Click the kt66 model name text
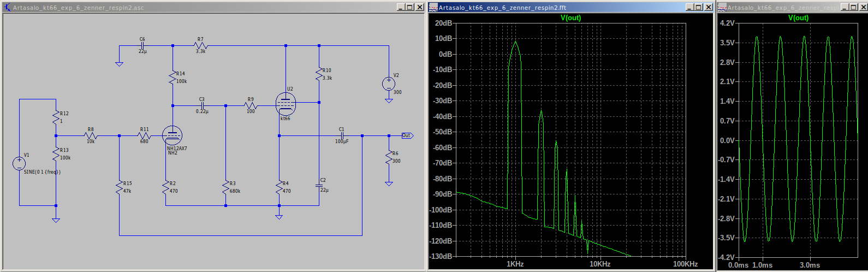Viewport: 868px width, 272px height. click(x=286, y=119)
